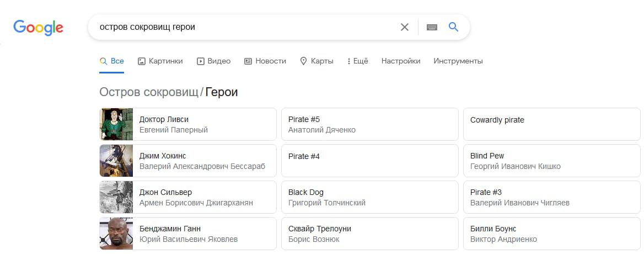Open the Новости tab
This screenshot has height=254, width=644.
pos(265,61)
